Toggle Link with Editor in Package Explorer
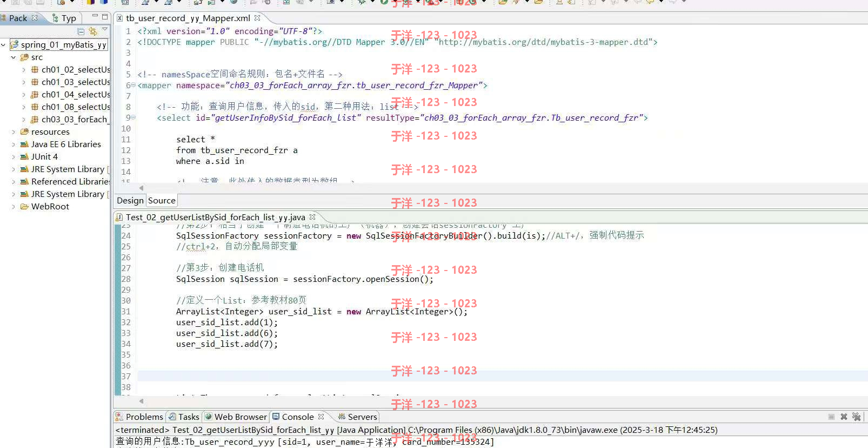This screenshot has height=448, width=868. point(93,31)
